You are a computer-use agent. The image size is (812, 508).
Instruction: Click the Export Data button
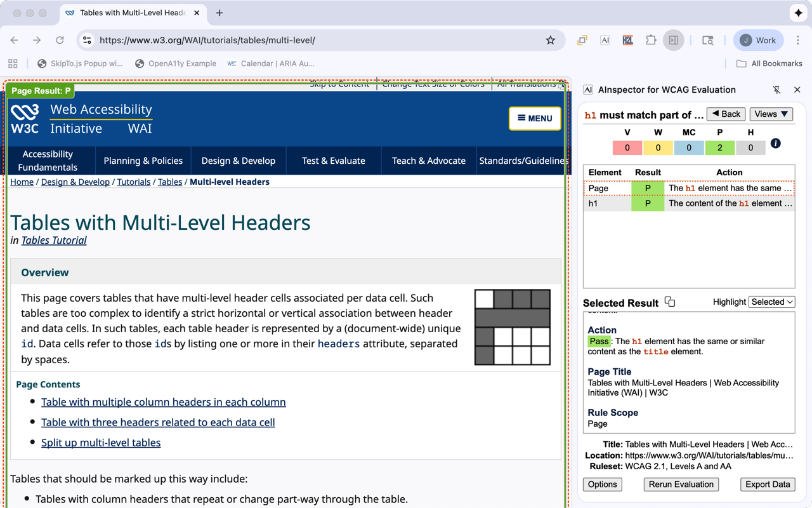(x=767, y=485)
